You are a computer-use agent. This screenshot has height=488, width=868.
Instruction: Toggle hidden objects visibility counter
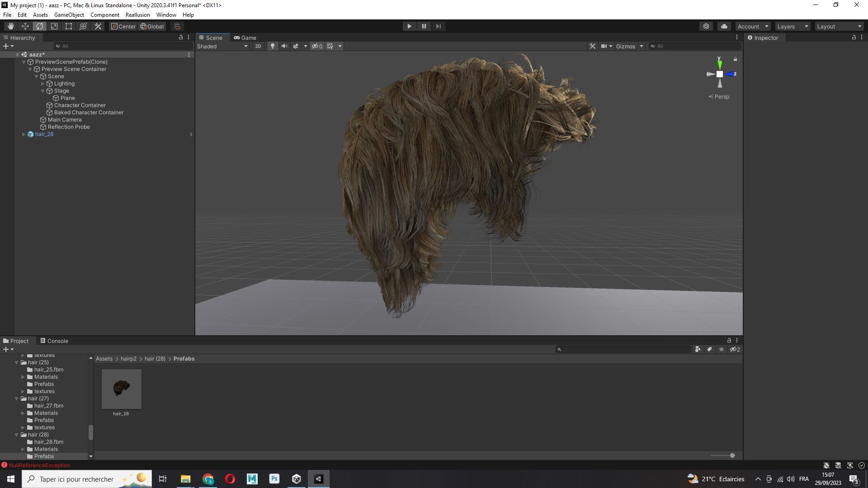[317, 46]
